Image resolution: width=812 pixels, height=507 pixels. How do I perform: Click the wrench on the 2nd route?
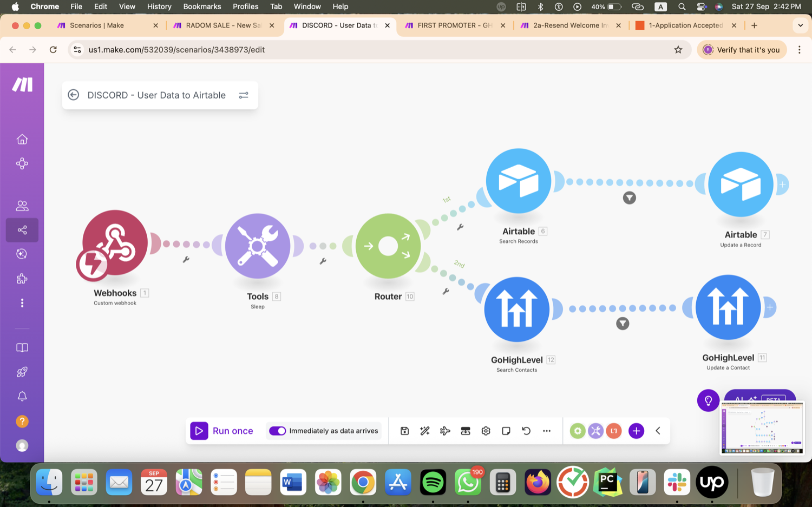click(x=446, y=292)
